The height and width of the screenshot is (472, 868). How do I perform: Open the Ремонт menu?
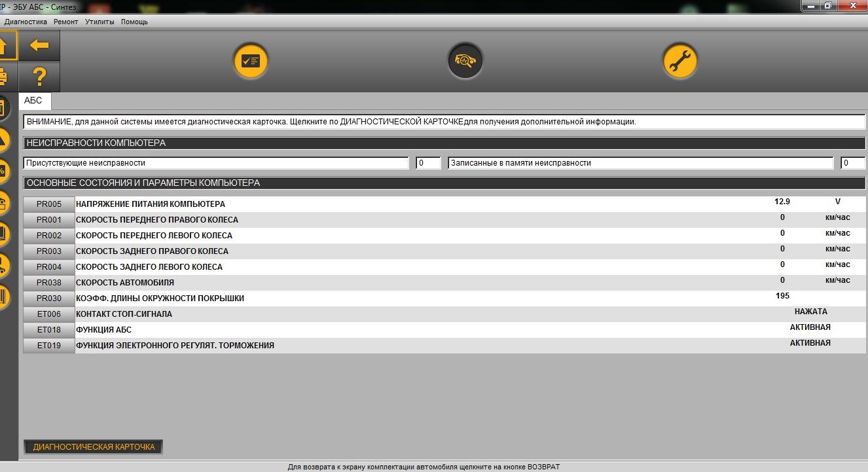coord(66,22)
